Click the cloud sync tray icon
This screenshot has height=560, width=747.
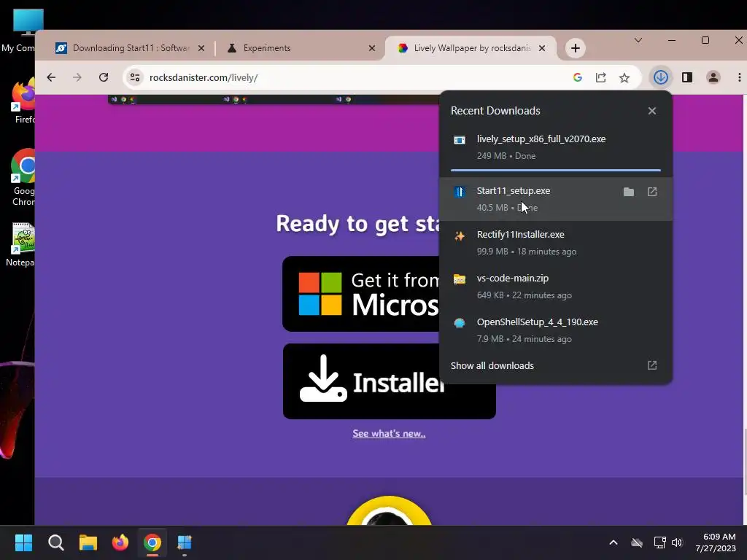pos(636,542)
